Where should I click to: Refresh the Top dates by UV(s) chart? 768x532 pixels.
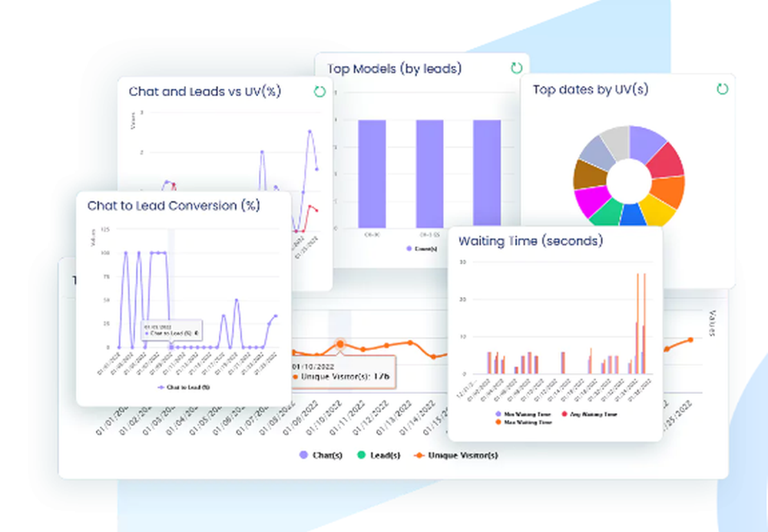click(723, 89)
